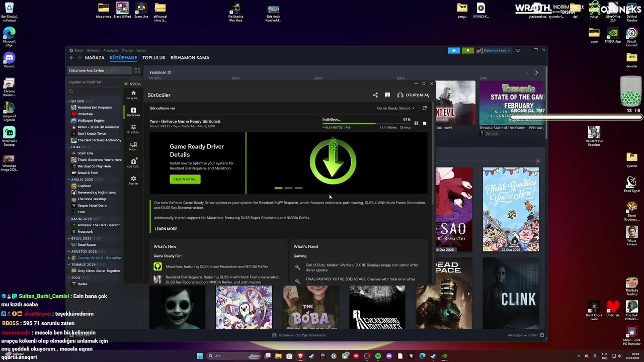Open Discord desktop shortcut
The image size is (644, 362).
tap(9, 60)
